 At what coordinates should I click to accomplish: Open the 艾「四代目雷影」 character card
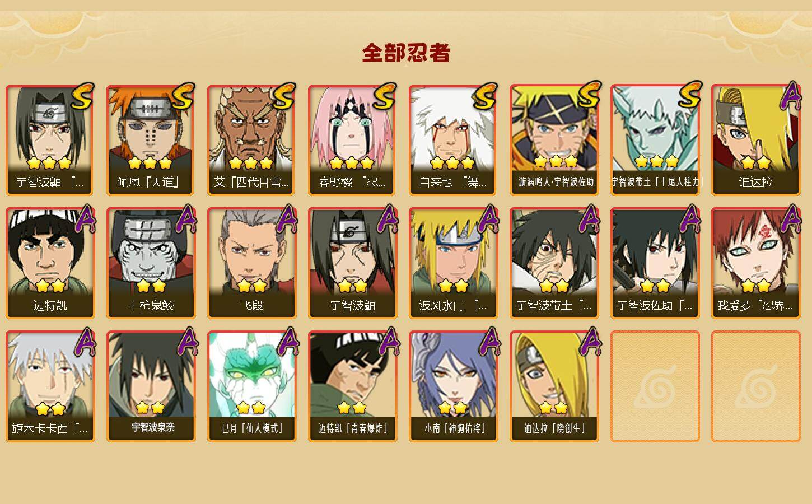pyautogui.click(x=251, y=140)
